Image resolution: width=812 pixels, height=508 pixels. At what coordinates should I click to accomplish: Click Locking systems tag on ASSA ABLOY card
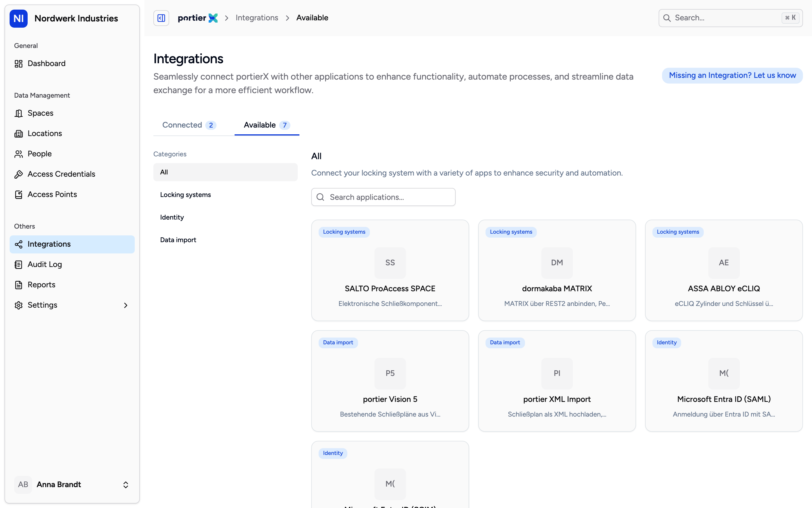pos(678,232)
